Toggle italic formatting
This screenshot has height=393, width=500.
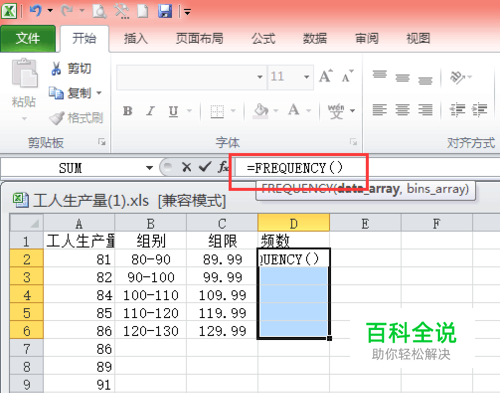click(150, 111)
